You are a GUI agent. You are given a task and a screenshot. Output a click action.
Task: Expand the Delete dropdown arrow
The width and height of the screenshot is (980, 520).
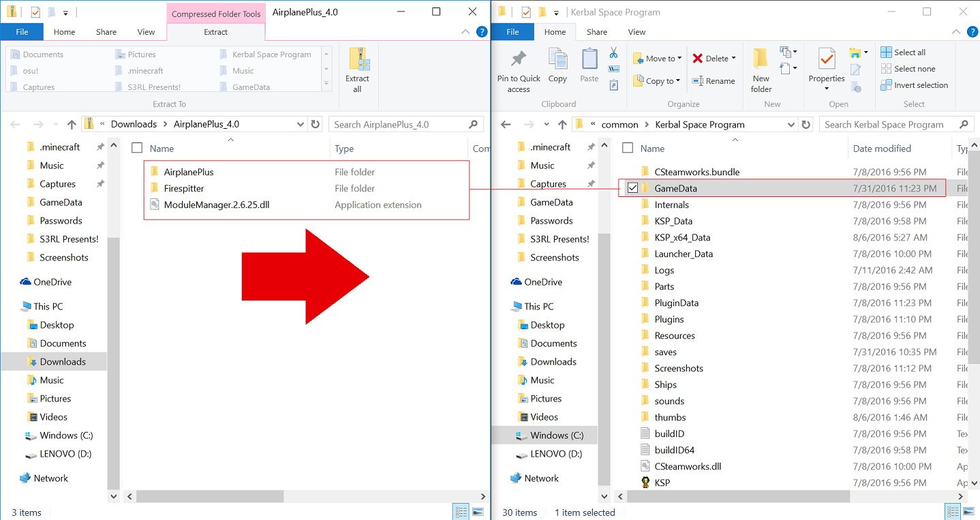click(733, 59)
